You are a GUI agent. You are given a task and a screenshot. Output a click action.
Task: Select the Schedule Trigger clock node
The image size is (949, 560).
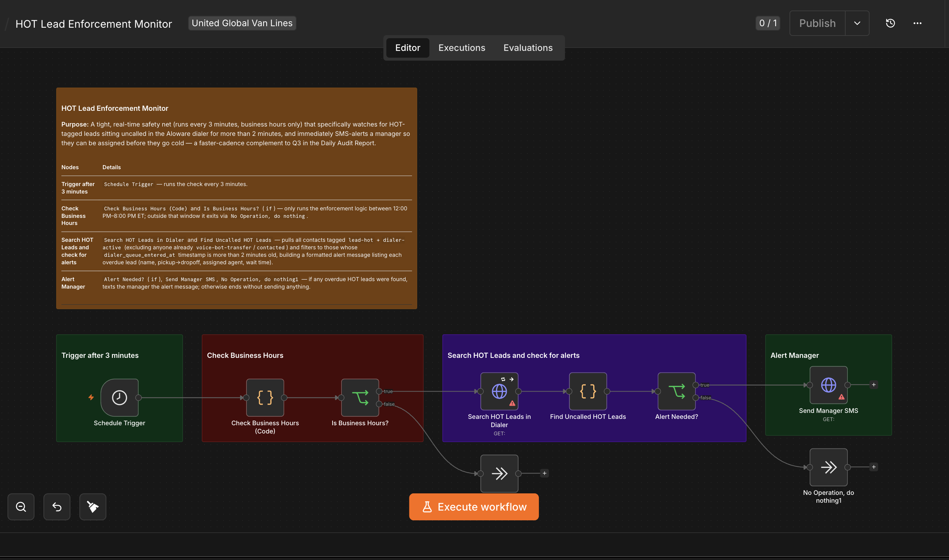(119, 398)
